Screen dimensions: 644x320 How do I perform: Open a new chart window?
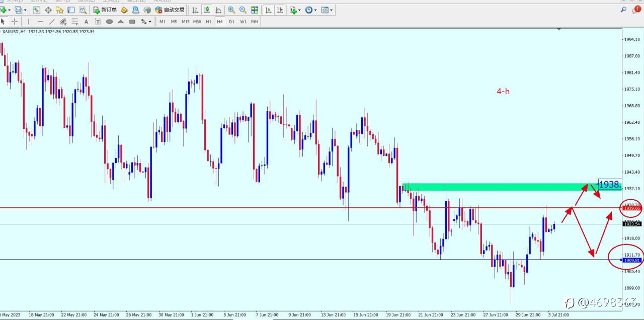point(4,10)
